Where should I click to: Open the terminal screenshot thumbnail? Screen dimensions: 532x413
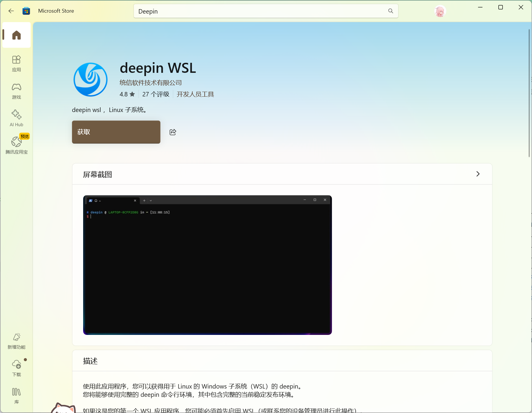coord(207,265)
